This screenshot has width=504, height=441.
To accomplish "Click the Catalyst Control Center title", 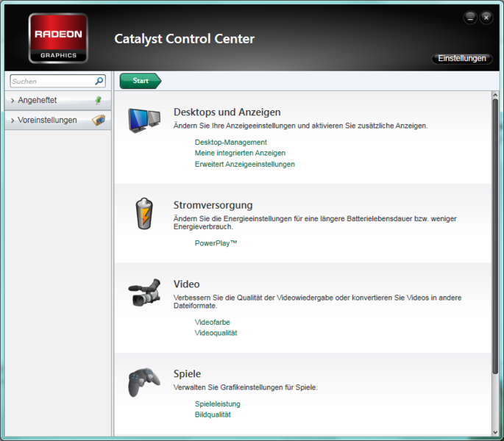I will 184,39.
